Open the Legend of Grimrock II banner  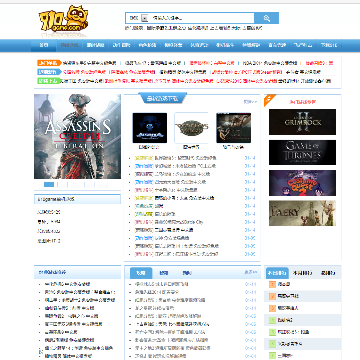[302, 122]
